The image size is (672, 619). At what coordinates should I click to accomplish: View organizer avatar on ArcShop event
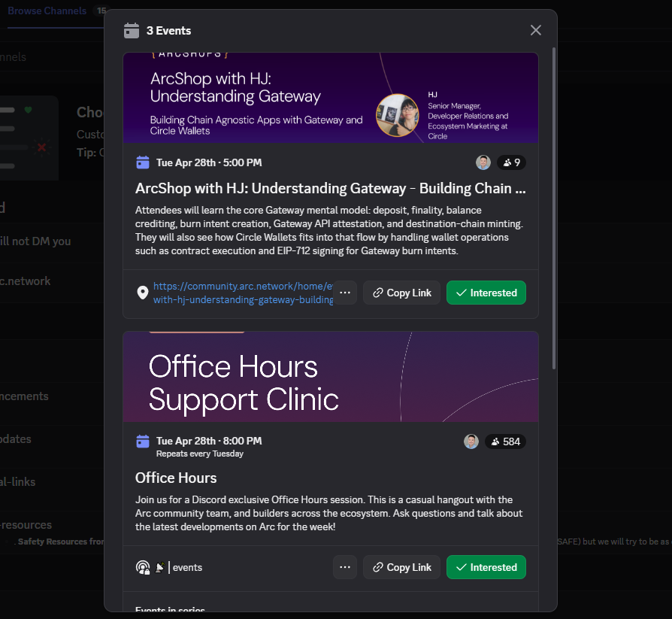483,162
